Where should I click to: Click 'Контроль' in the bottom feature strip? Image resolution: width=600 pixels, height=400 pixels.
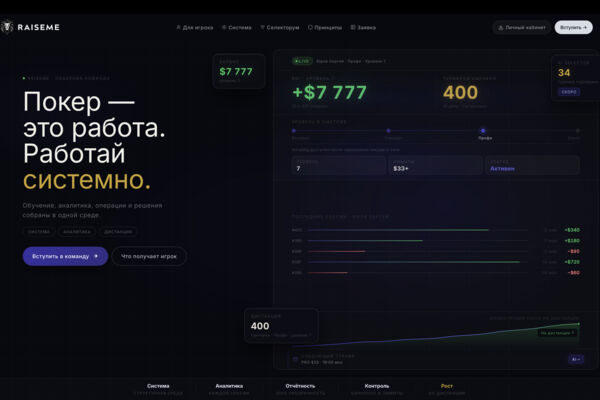pos(377,386)
